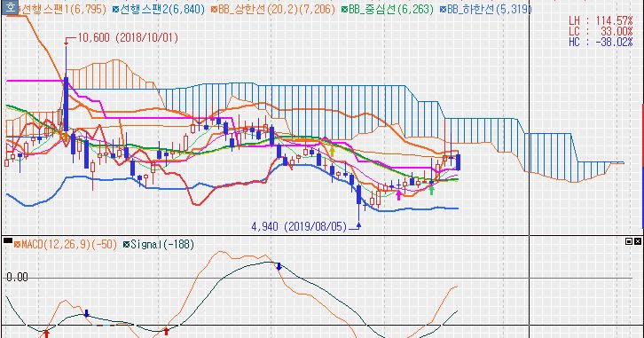
Task: Click the 호 button at top-left corner
Action: [12, 7]
